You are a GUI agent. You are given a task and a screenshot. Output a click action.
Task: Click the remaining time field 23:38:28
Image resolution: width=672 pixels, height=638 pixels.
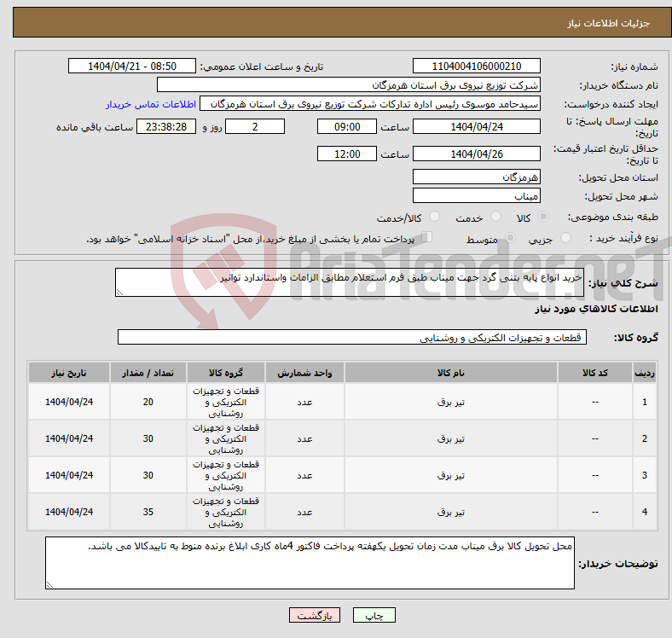[x=166, y=126]
